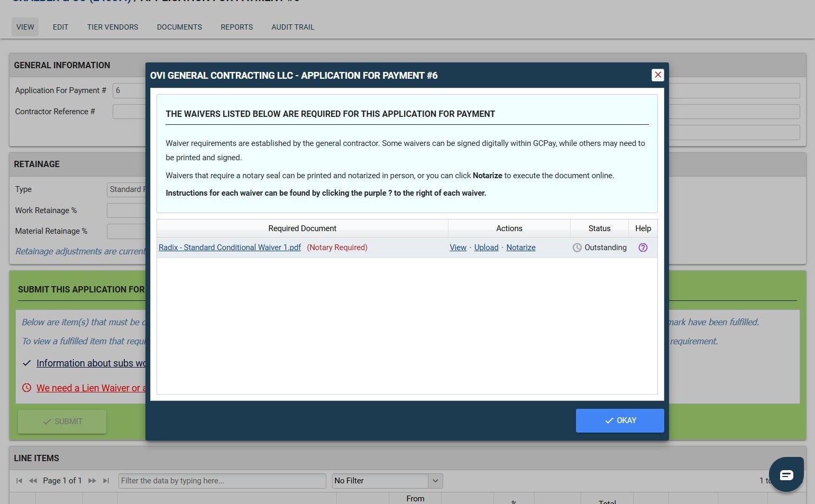Click the Outstanding status clock icon
The height and width of the screenshot is (504, 815).
point(577,248)
